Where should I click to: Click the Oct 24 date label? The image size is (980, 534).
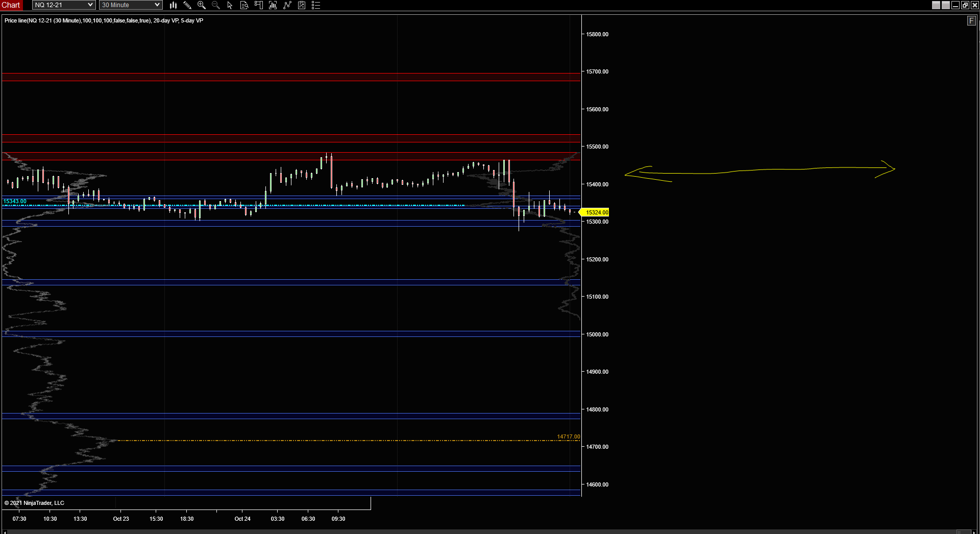(242, 519)
